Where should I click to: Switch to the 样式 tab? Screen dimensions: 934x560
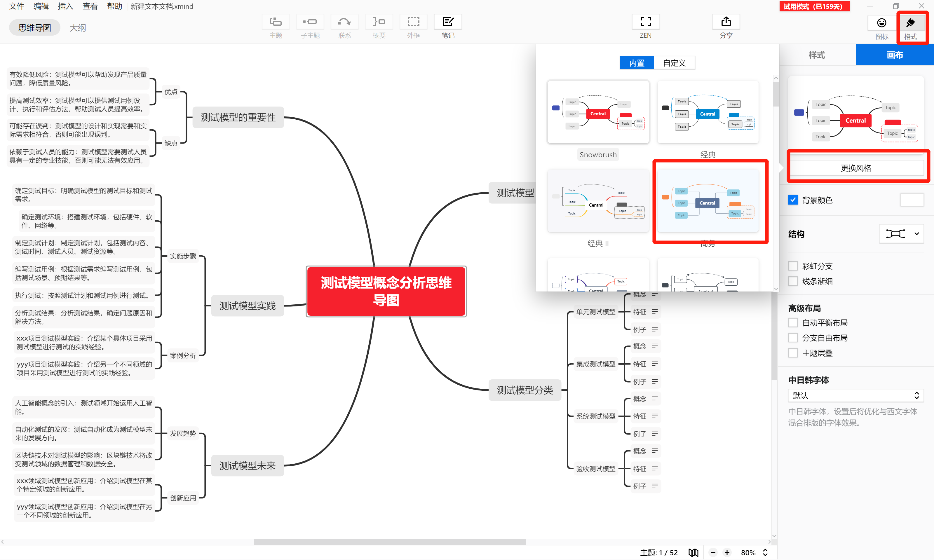click(x=817, y=55)
